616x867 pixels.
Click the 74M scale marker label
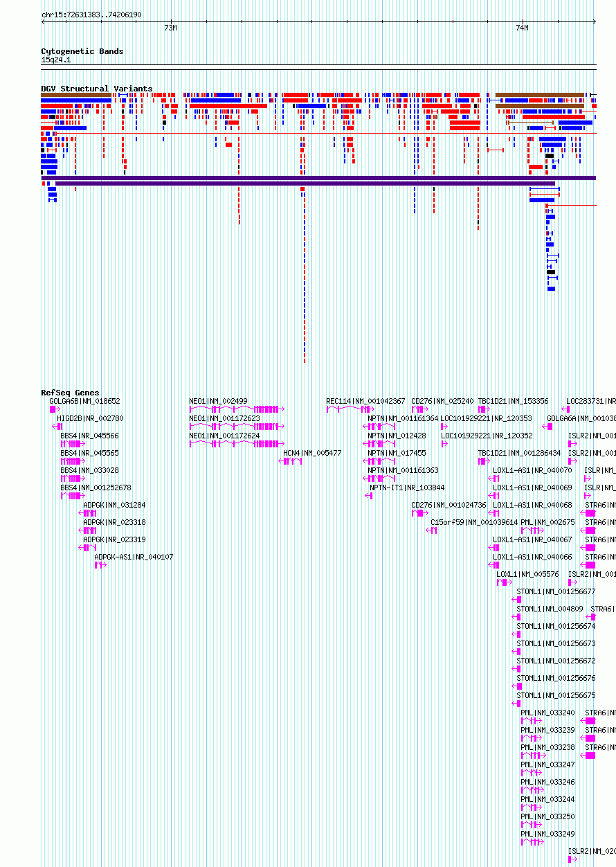click(522, 28)
